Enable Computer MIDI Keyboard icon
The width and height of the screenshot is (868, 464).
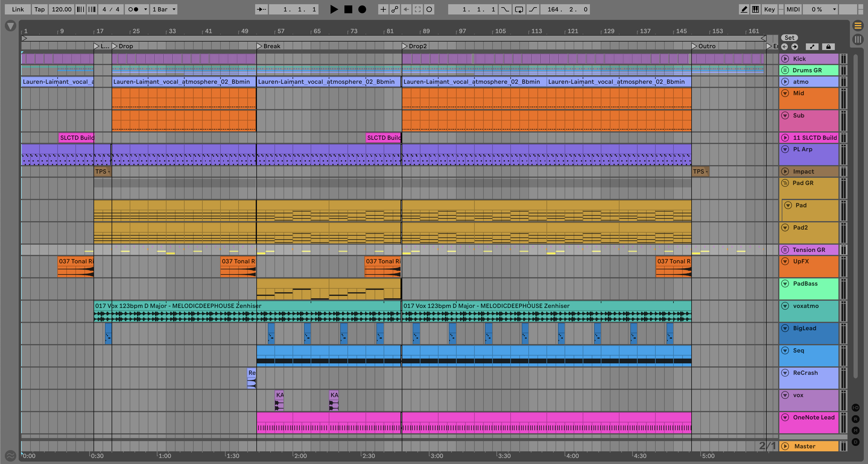point(756,9)
